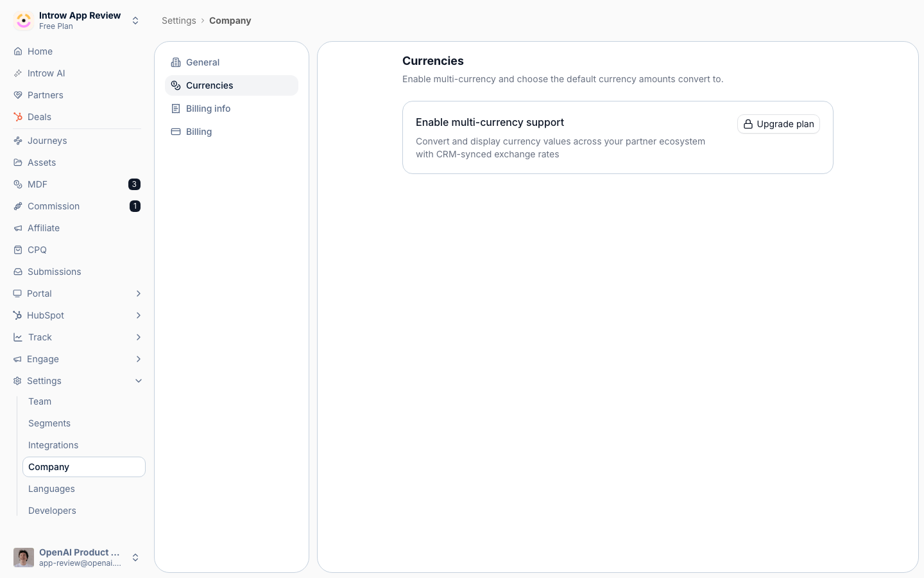Open the Billing info tab
The height and width of the screenshot is (578, 924).
232,109
